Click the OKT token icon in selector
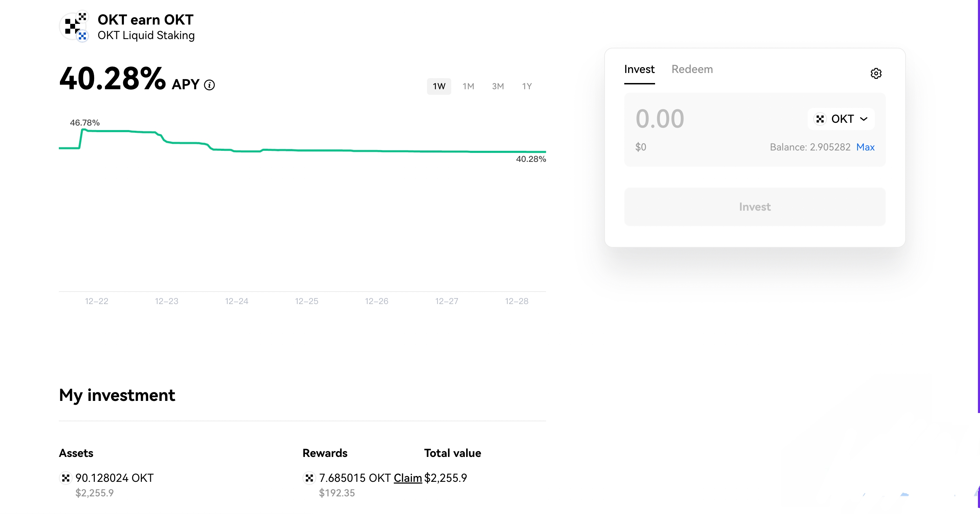 click(x=820, y=119)
